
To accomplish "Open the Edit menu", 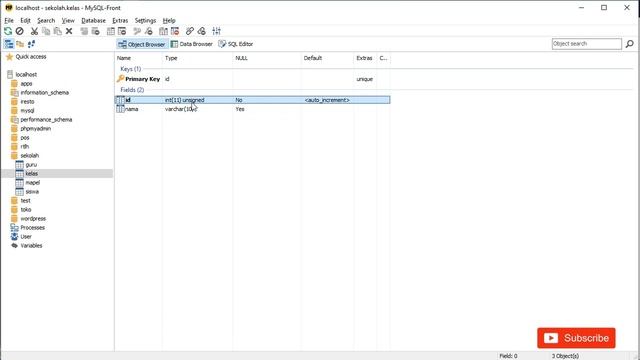I will point(25,20).
